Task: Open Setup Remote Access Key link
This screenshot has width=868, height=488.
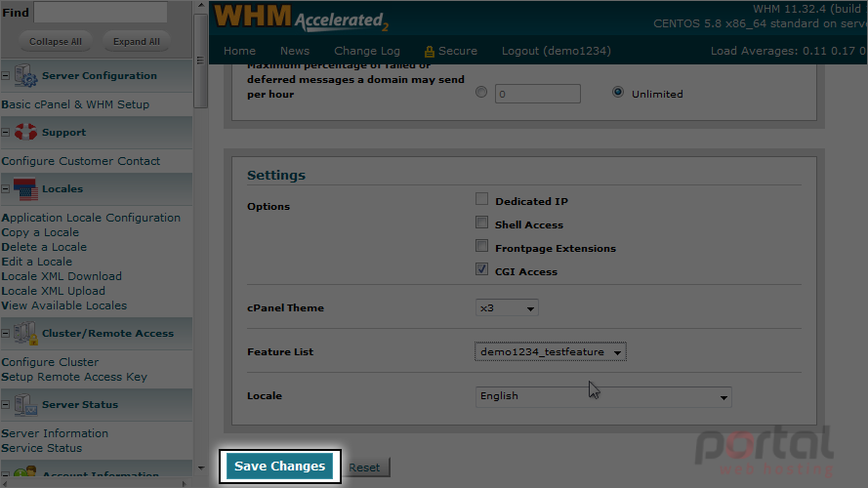Action: 74,377
